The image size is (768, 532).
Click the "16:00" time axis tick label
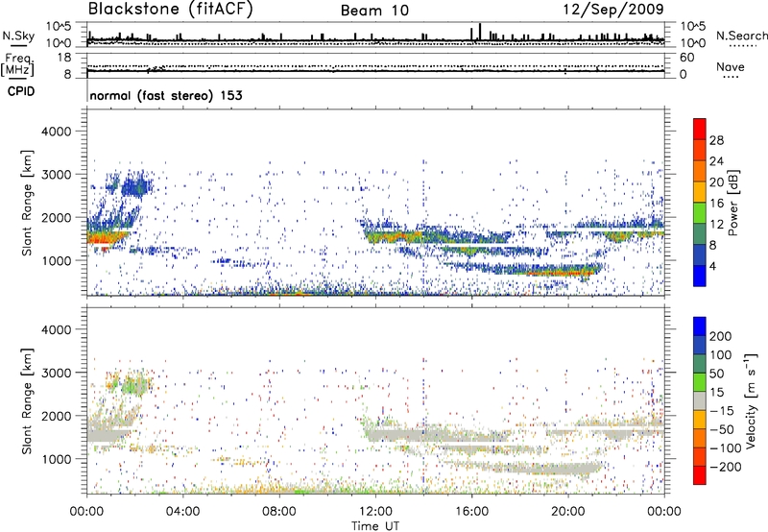coord(471,512)
